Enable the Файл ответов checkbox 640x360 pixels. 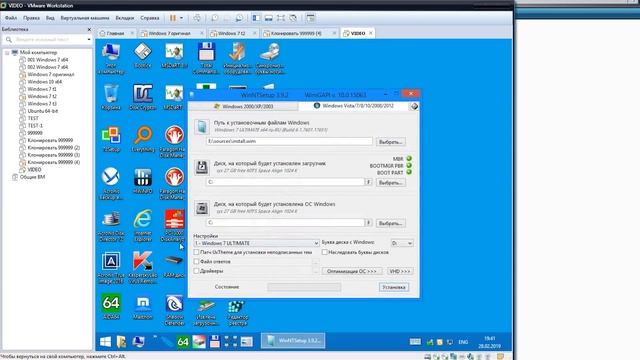(x=196, y=261)
